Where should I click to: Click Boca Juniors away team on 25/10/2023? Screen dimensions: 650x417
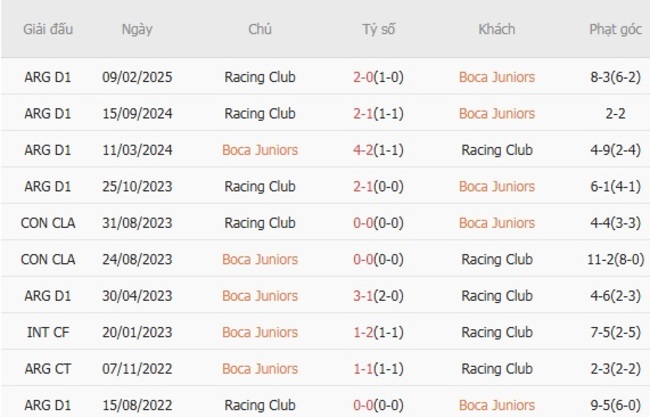497,186
